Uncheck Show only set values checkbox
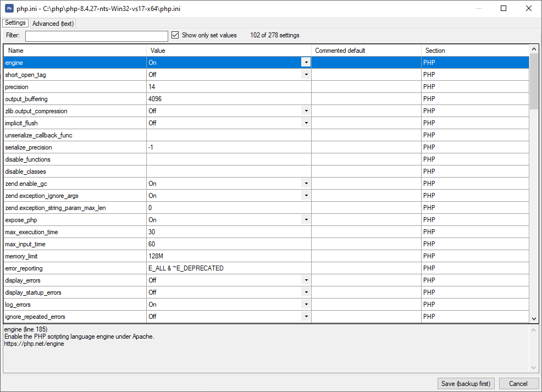The width and height of the screenshot is (542, 392). (175, 35)
